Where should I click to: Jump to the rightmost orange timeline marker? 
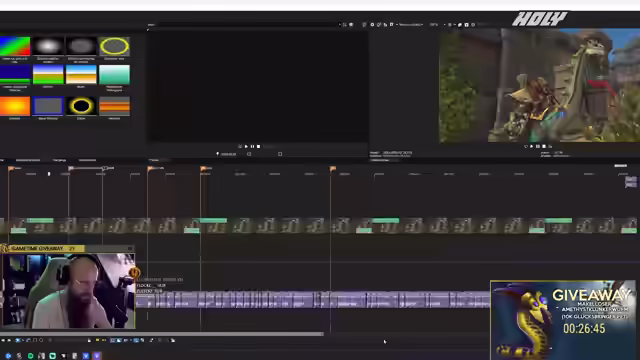coord(333,168)
